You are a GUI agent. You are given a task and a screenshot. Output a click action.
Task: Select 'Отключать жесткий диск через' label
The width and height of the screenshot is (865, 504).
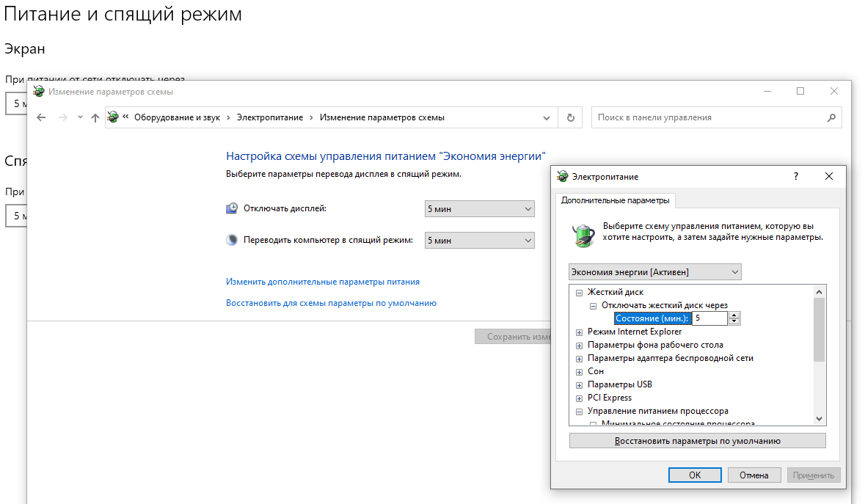(x=665, y=305)
